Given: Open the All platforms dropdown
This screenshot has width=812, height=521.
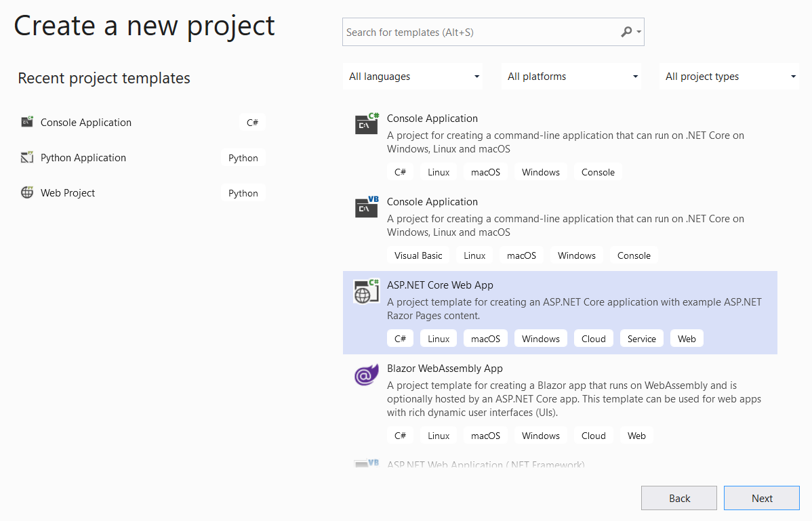Looking at the screenshot, I should point(571,76).
